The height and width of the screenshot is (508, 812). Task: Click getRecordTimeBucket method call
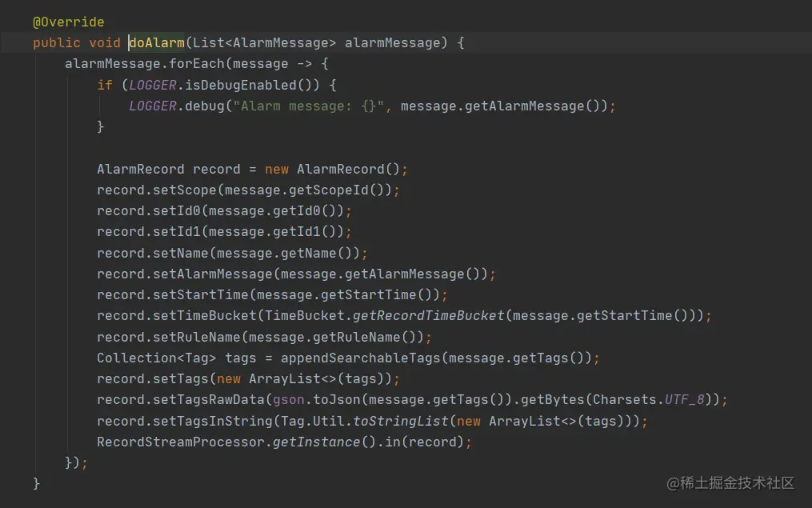428,315
